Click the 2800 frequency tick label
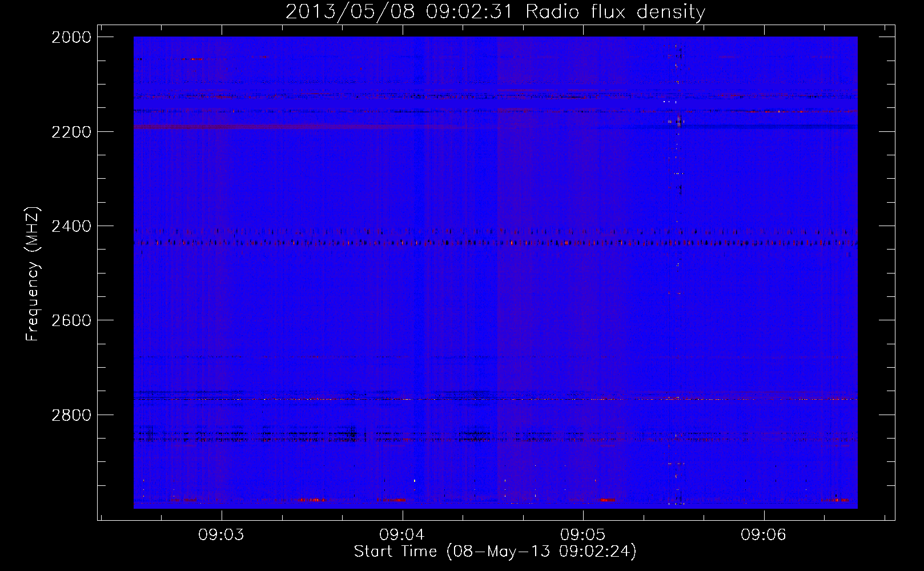Screen dimensions: 924x571 [x=71, y=415]
